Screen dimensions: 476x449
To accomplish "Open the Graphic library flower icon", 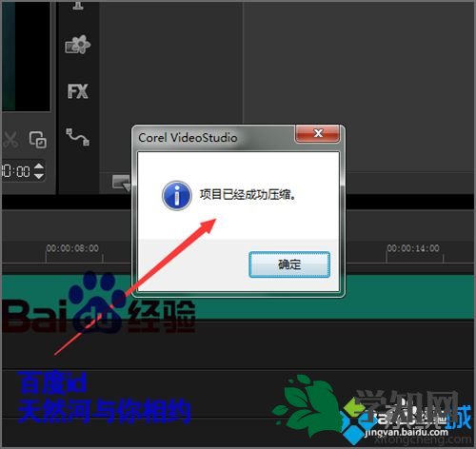I will (78, 45).
